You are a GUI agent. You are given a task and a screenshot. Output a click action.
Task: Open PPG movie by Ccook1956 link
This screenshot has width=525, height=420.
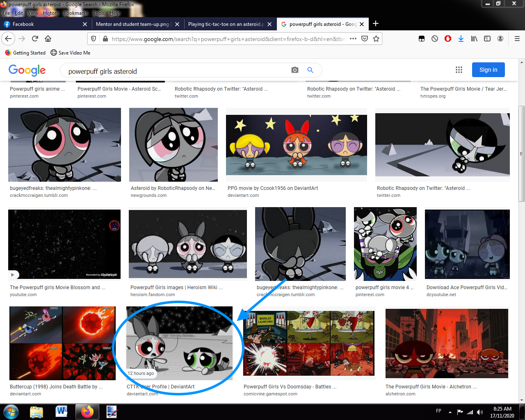tap(273, 188)
